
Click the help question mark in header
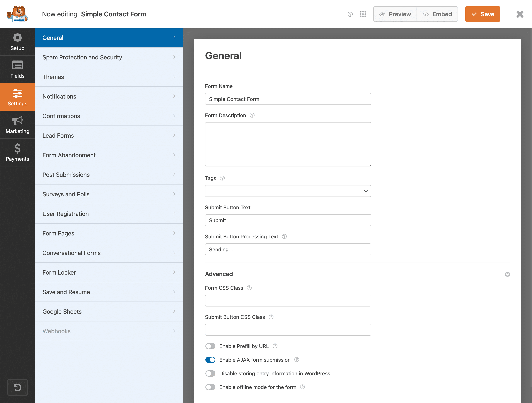[350, 14]
